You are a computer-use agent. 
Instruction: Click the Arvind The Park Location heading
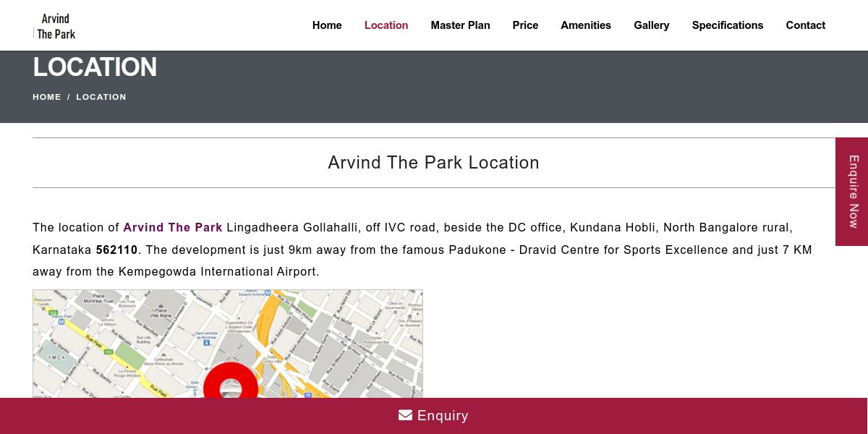[434, 163]
